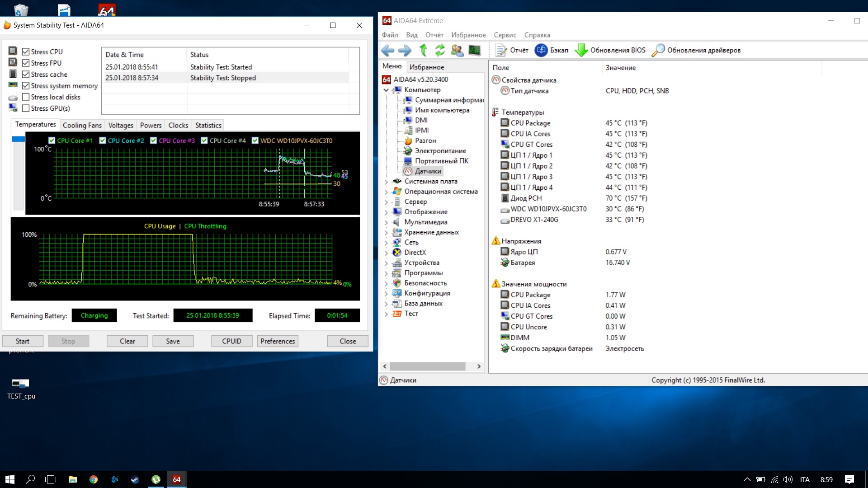
Task: Select Портативный ПК tree item
Action: pos(441,161)
